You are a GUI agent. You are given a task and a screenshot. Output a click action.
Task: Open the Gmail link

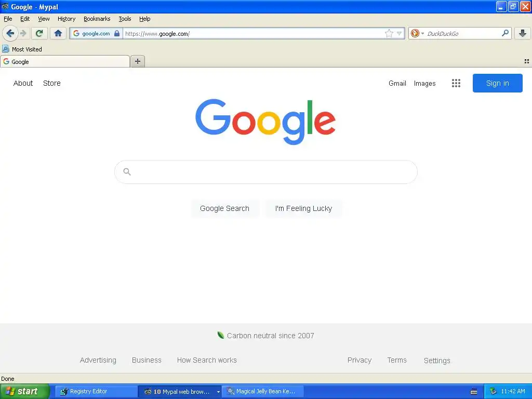(397, 83)
